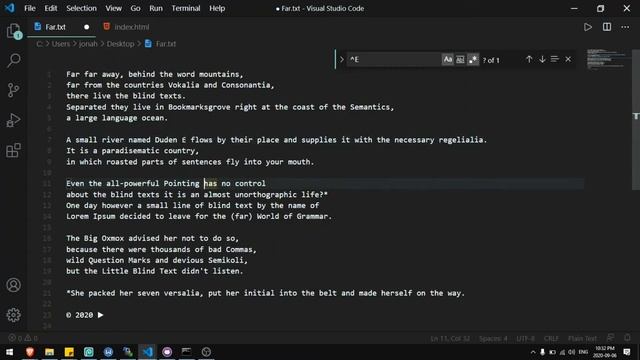The width and height of the screenshot is (640, 360).
Task: Click Spaces: 4 indentation status item
Action: [x=493, y=338]
